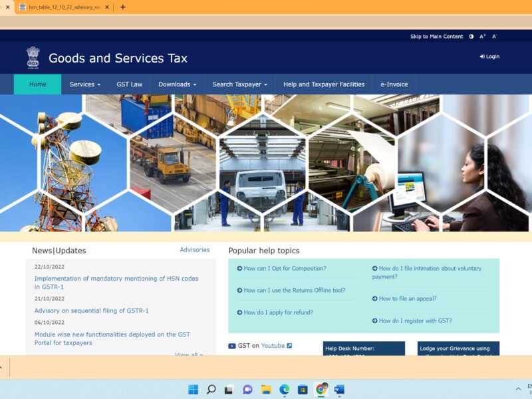Viewport: 532px width, 399px height.
Task: Expand the Downloads dropdown menu
Action: pos(177,84)
